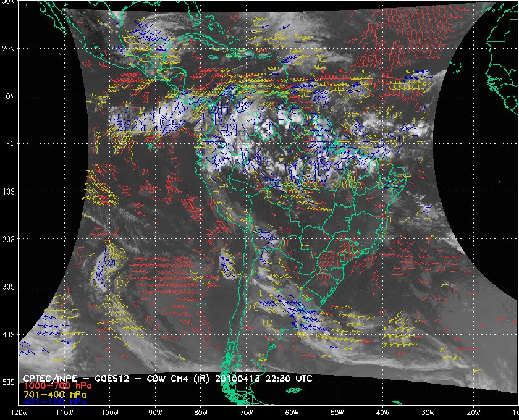This screenshot has width=519, height=420.
Task: Click the 10S latitude label
Action: coord(9,191)
